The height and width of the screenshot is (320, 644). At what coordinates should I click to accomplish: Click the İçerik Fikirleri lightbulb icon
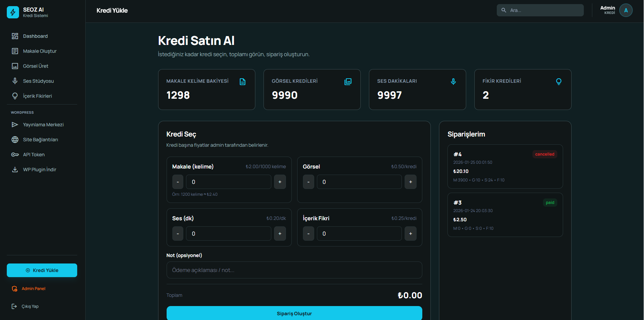pos(15,96)
